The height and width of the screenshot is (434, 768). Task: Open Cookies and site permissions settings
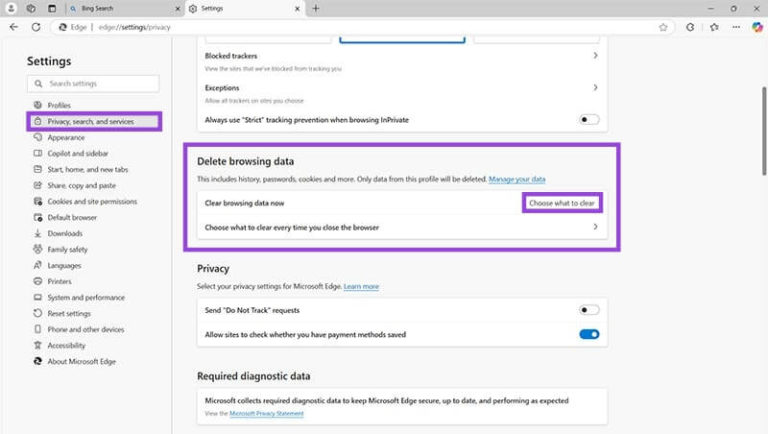[92, 201]
